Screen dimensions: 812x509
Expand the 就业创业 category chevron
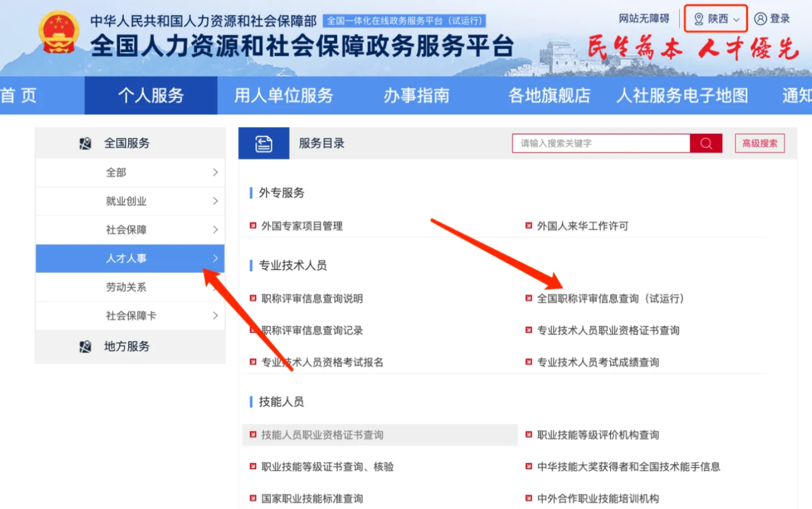click(215, 201)
